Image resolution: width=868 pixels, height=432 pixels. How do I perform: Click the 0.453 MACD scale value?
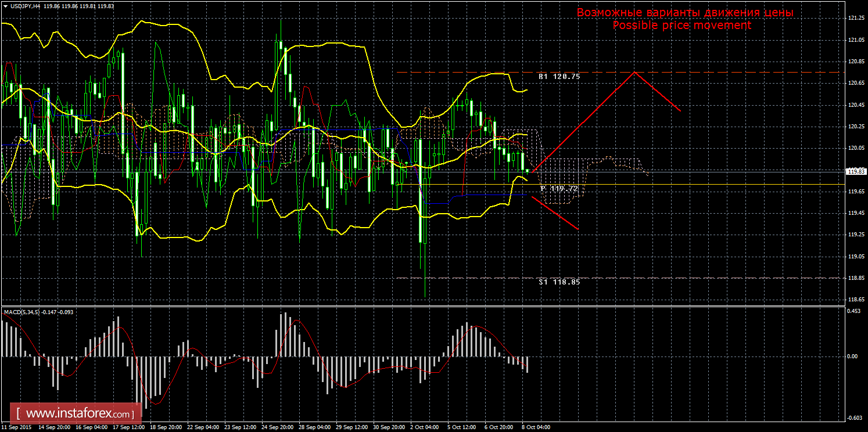[854, 311]
